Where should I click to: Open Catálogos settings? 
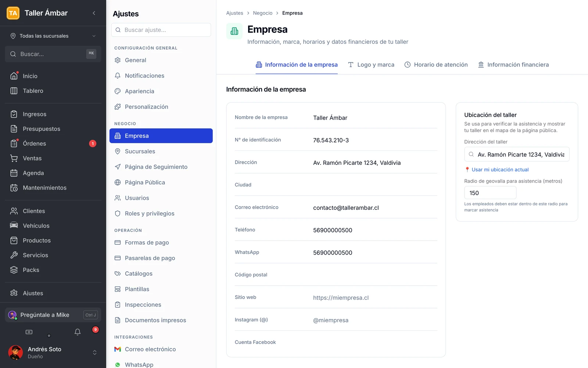(161, 273)
